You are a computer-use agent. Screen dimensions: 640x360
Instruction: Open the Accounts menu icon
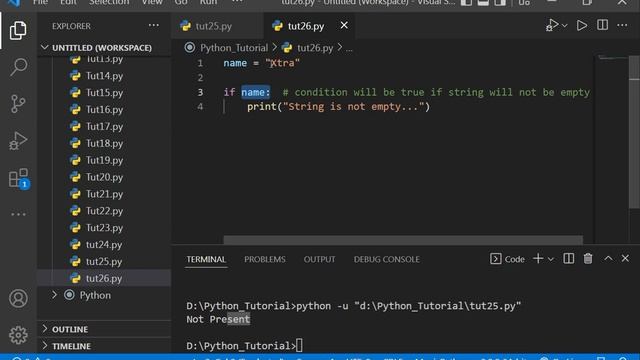click(18, 298)
